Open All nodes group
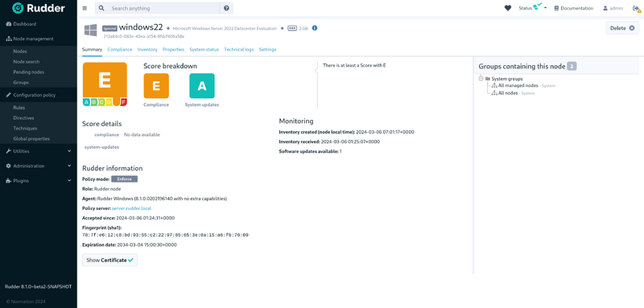Image resolution: width=644 pixels, height=308 pixels. [x=508, y=93]
